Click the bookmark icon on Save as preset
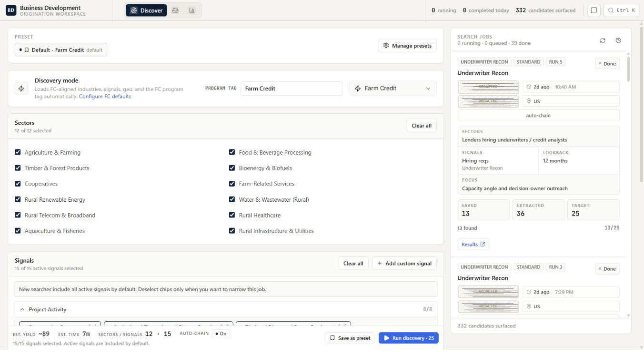 pos(332,338)
